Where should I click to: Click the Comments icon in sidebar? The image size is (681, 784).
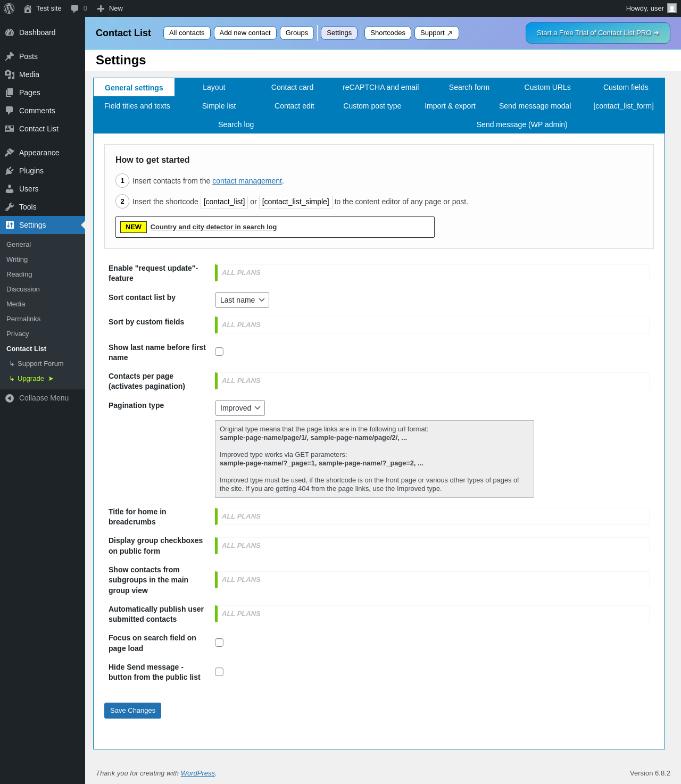click(x=10, y=111)
